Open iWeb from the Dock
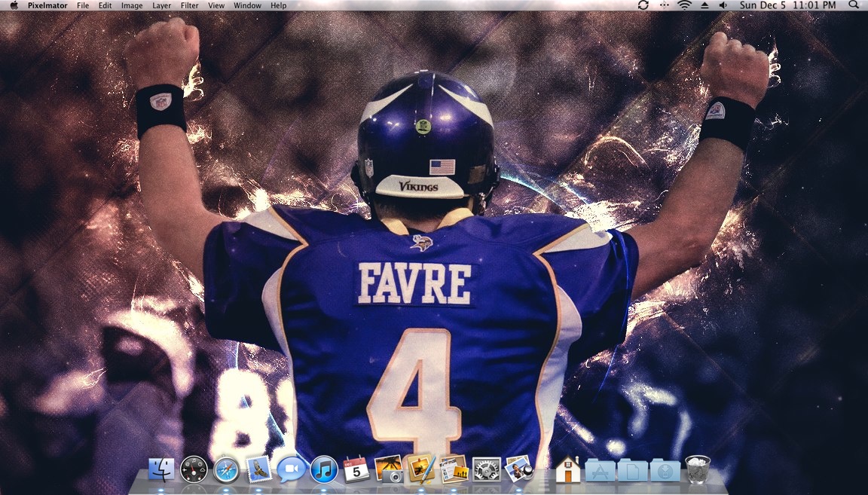 454,469
